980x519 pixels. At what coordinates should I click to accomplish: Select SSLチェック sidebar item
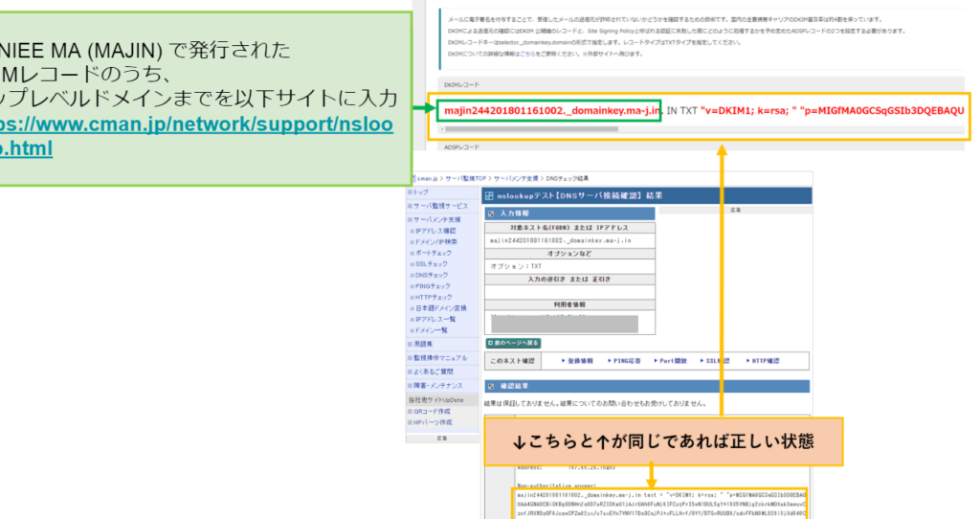tap(432, 263)
